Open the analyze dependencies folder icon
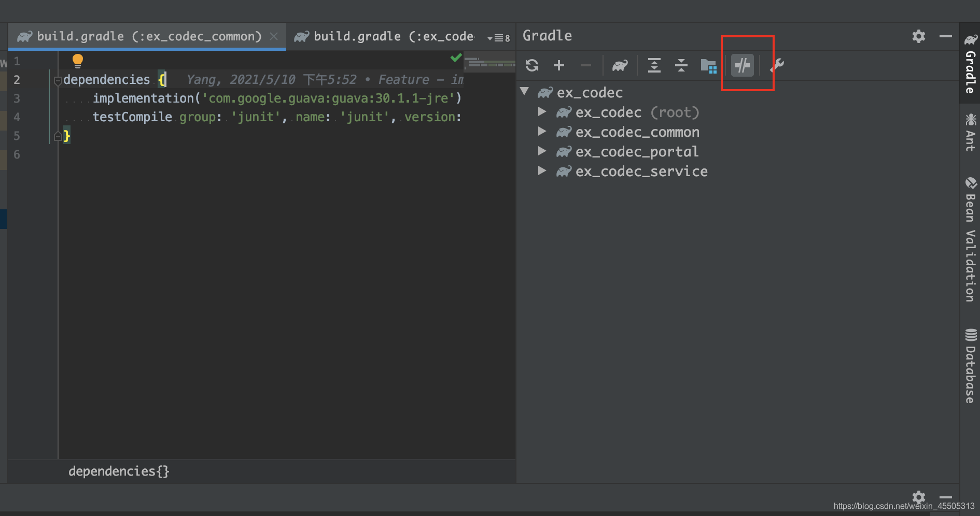Screen dimensions: 980x516 [708, 66]
